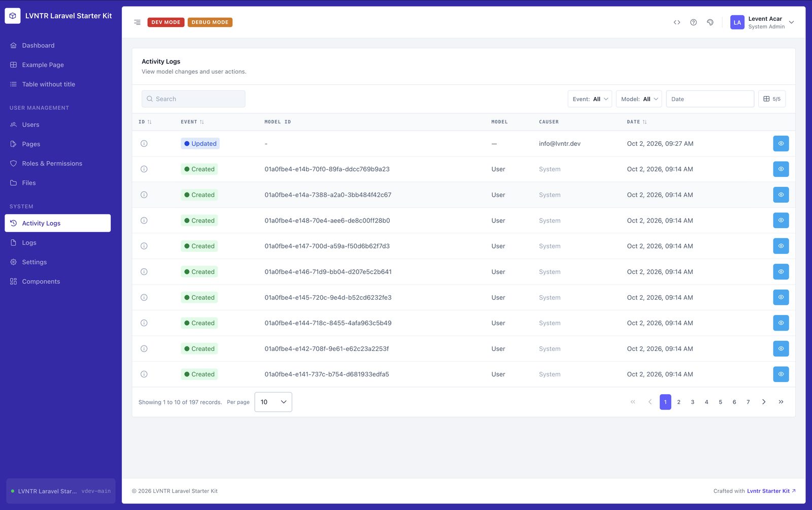Open the column visibility 5/5 button
The height and width of the screenshot is (510, 812).
772,99
